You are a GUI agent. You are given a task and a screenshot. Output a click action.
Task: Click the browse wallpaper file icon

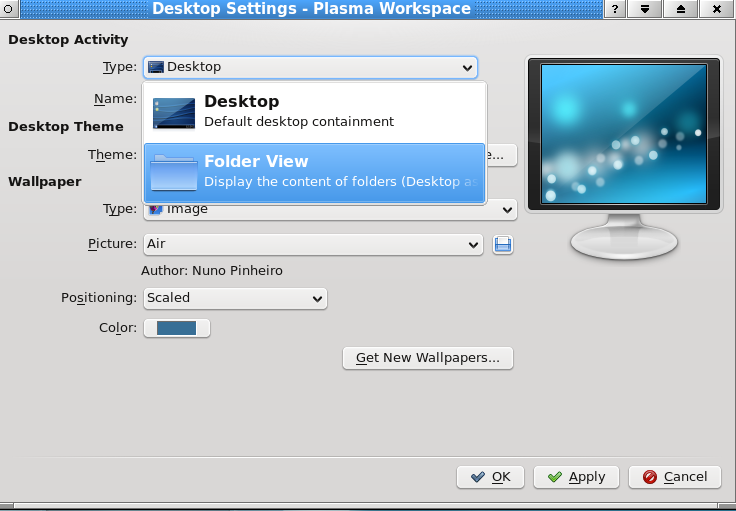503,244
